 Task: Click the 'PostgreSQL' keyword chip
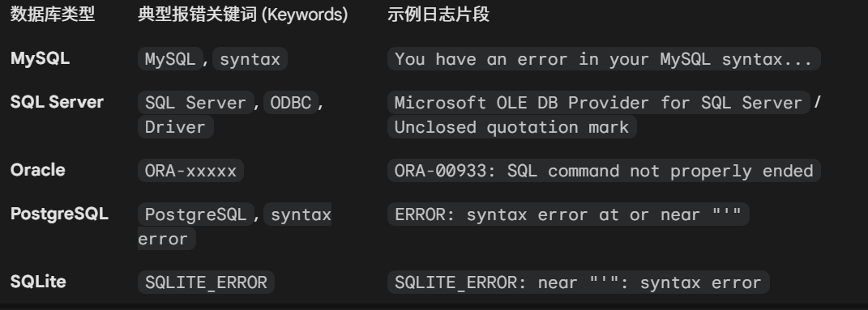[196, 214]
